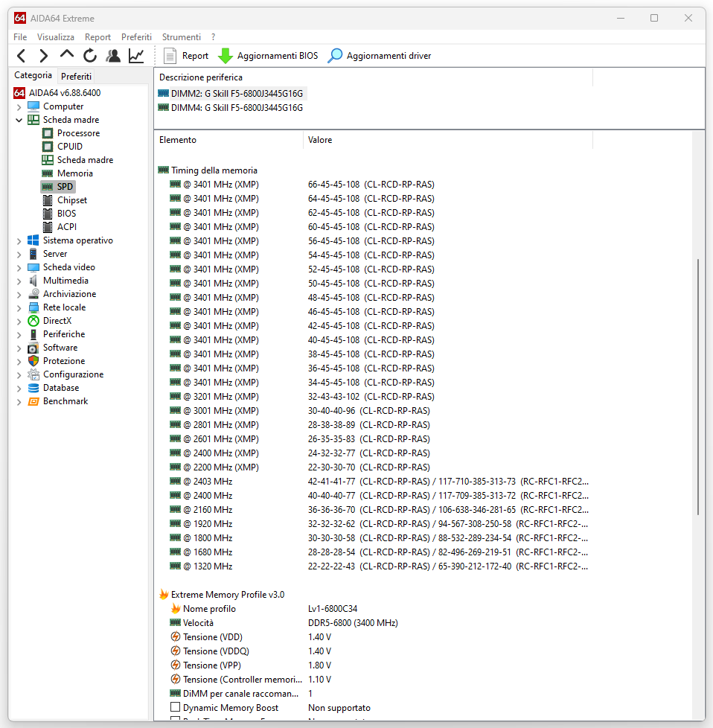Open the line graph toolbar icon
713x728 pixels.
point(136,56)
